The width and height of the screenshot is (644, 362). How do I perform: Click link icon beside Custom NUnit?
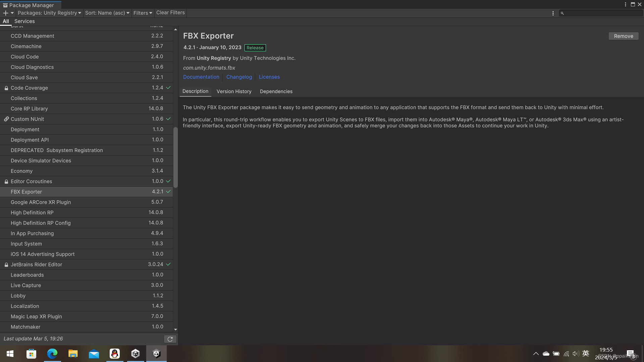tap(6, 119)
